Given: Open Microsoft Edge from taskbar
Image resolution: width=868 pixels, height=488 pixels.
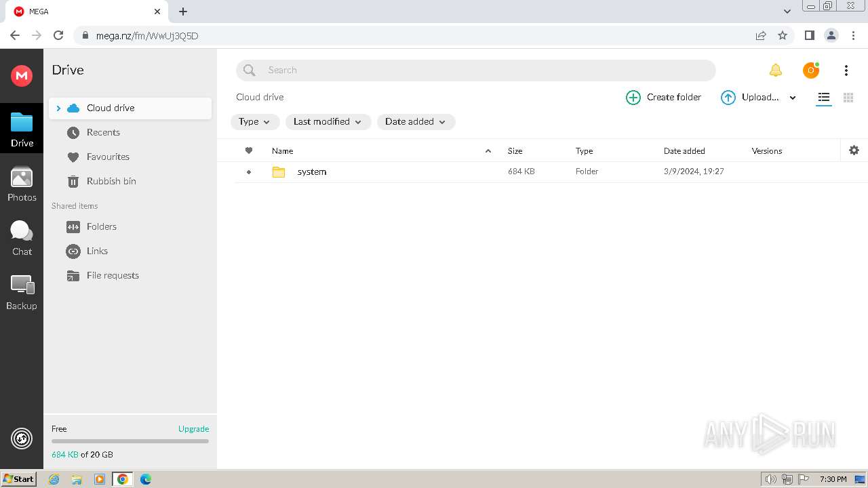Looking at the screenshot, I should pyautogui.click(x=146, y=479).
